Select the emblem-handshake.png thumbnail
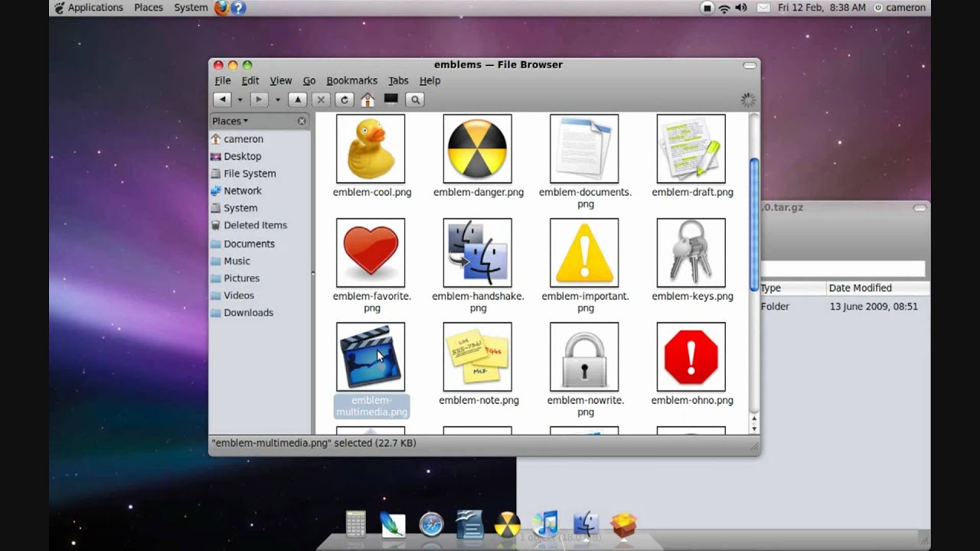The image size is (980, 551). 477,253
